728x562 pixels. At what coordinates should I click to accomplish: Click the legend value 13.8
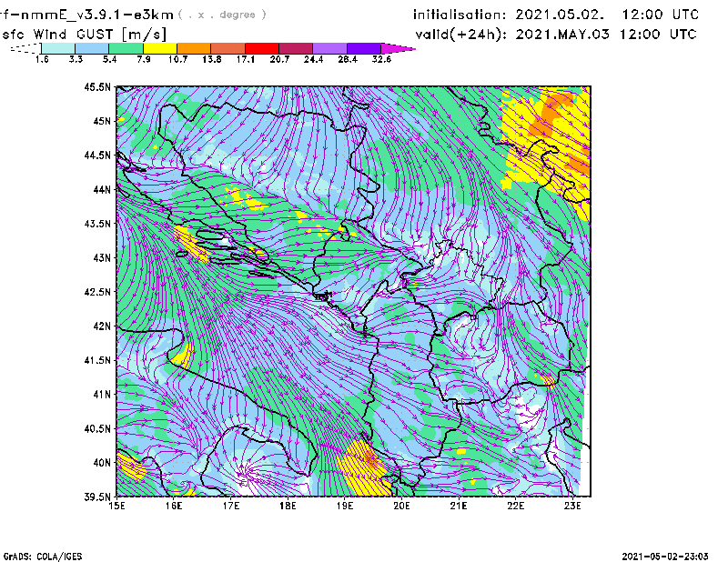(212, 59)
